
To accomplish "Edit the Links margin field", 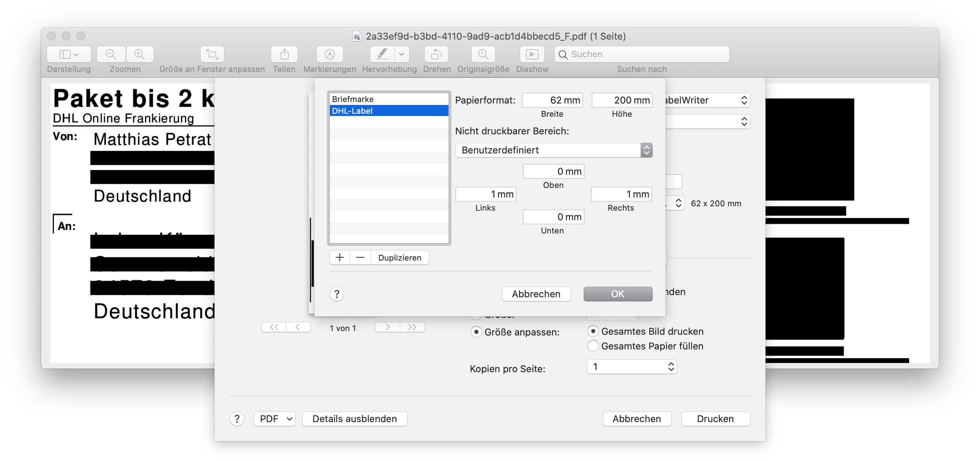I will (x=486, y=194).
